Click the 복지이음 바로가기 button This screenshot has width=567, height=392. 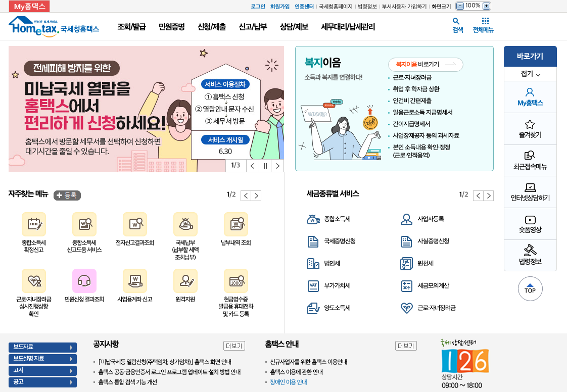coord(426,64)
